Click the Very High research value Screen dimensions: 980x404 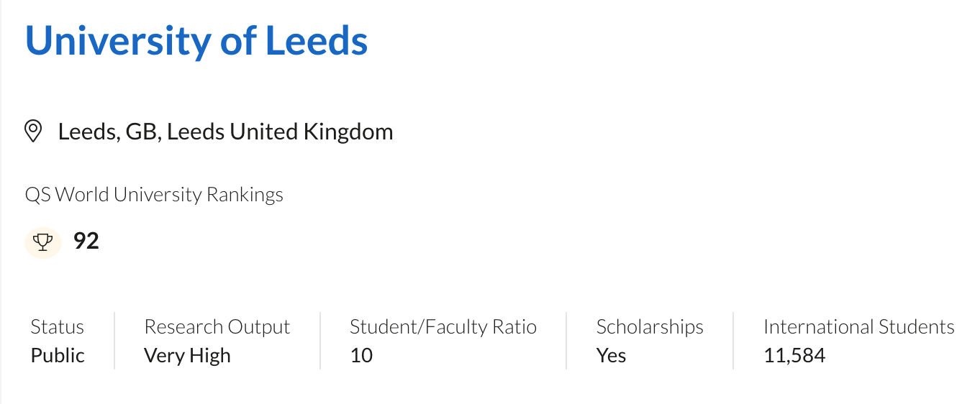187,356
